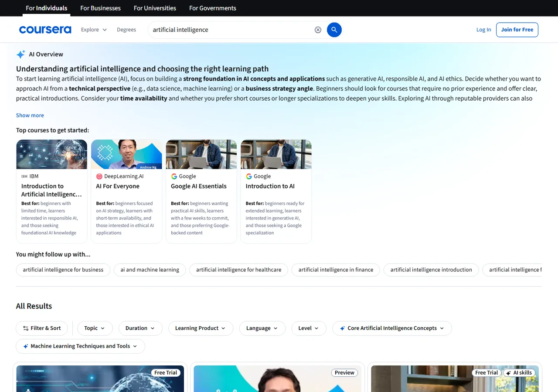The width and height of the screenshot is (558, 392).
Task: Expand the Topic filter dropdown
Action: coord(95,328)
